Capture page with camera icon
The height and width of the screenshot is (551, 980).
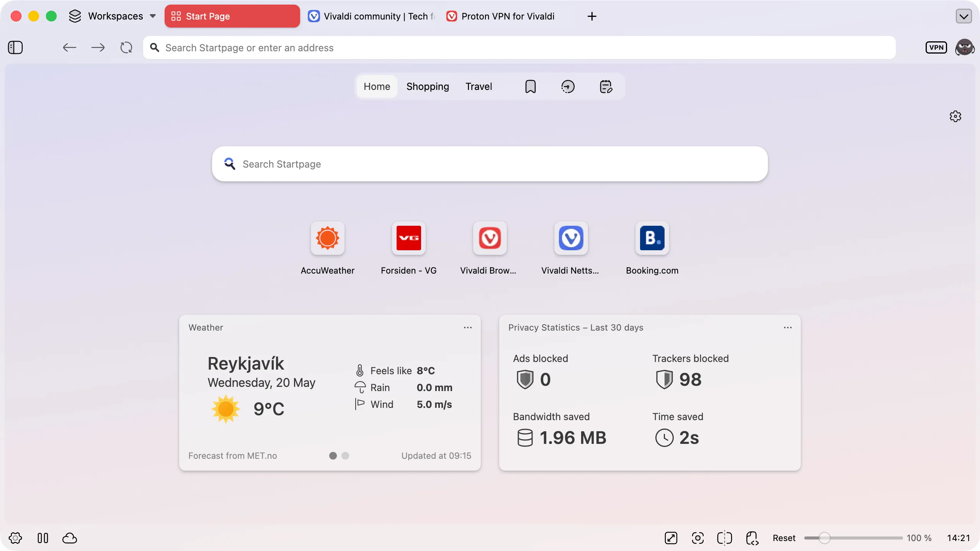[x=697, y=538]
